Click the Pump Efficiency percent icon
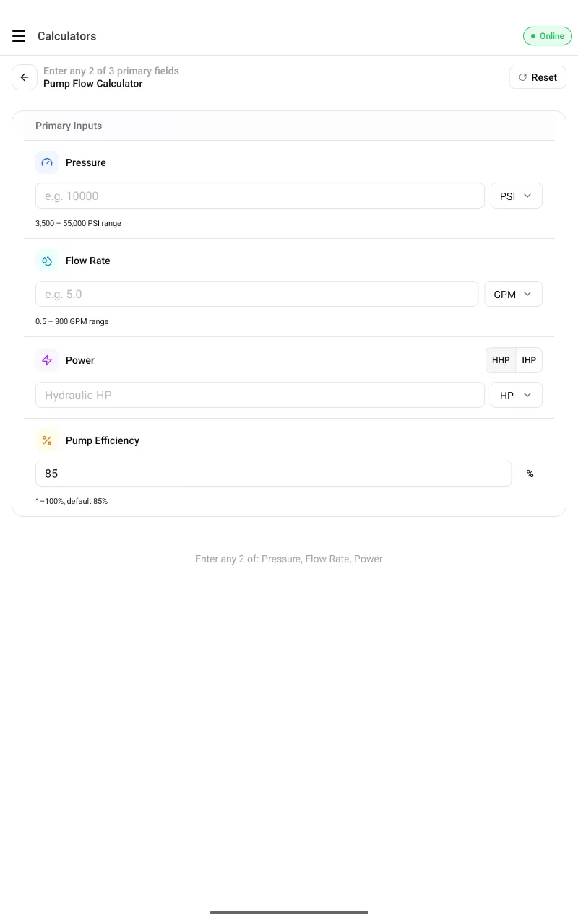Viewport: 578px width, 924px height. pyautogui.click(x=47, y=440)
